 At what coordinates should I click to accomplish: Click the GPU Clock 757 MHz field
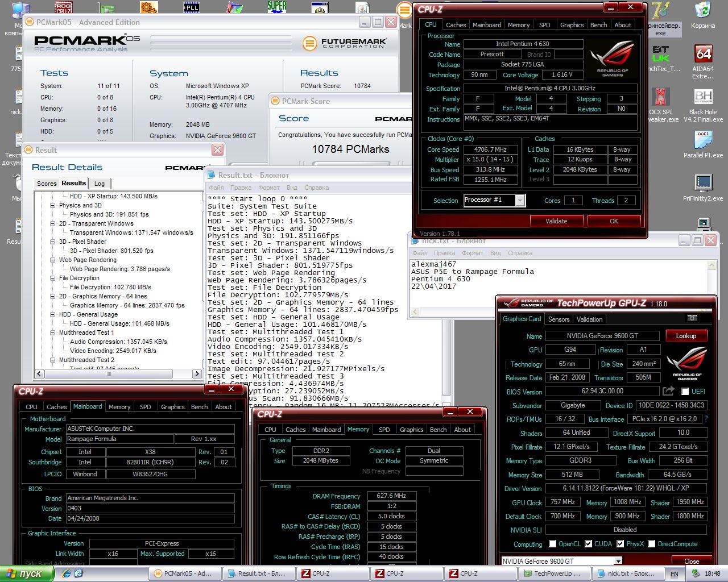pos(562,502)
